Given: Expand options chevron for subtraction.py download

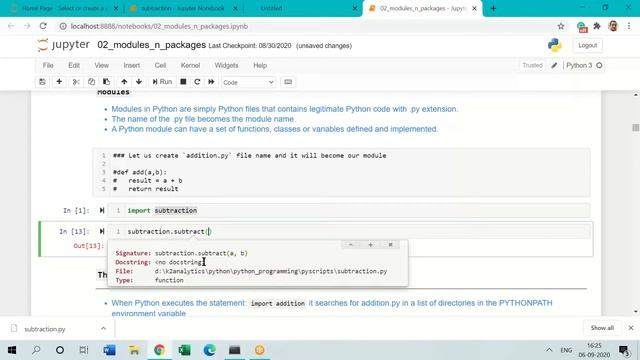Looking at the screenshot, I should pos(103,329).
